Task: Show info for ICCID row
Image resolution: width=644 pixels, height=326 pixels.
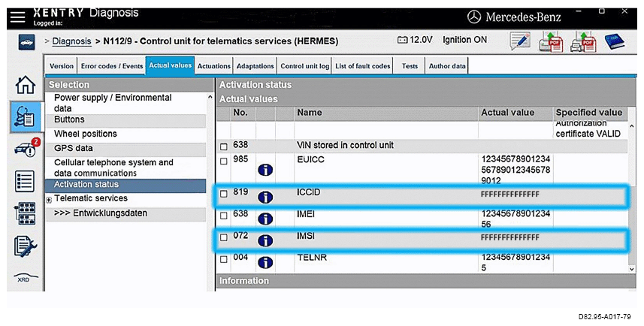Action: (265, 198)
